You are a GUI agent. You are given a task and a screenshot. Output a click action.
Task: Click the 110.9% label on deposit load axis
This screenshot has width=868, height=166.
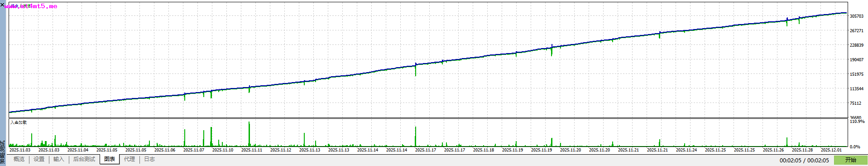[857, 122]
